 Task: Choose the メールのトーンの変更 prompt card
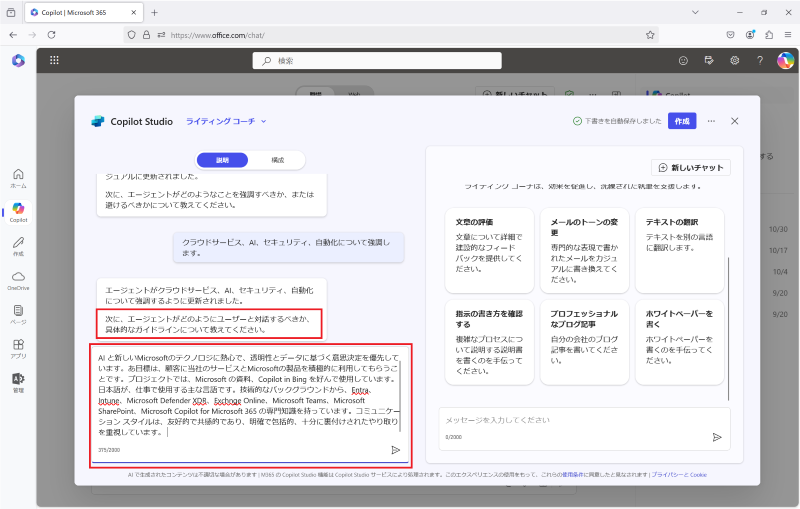(x=584, y=250)
